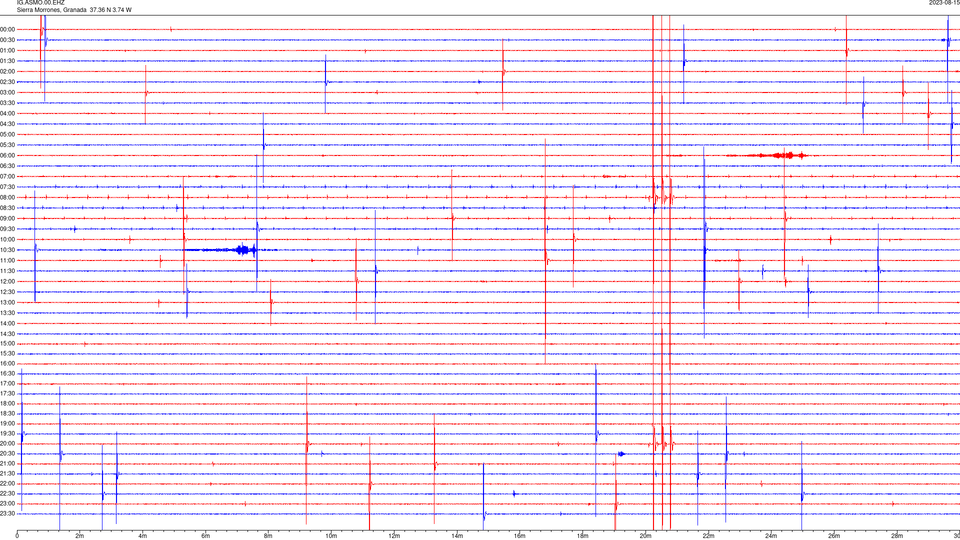Select the 02:00 time row label
960x540 pixels.
point(7,72)
